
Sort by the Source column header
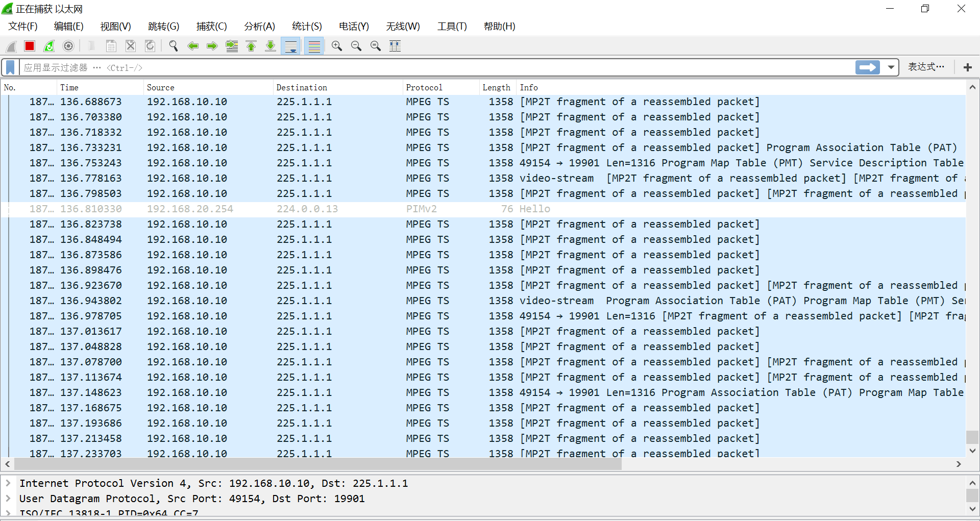208,87
